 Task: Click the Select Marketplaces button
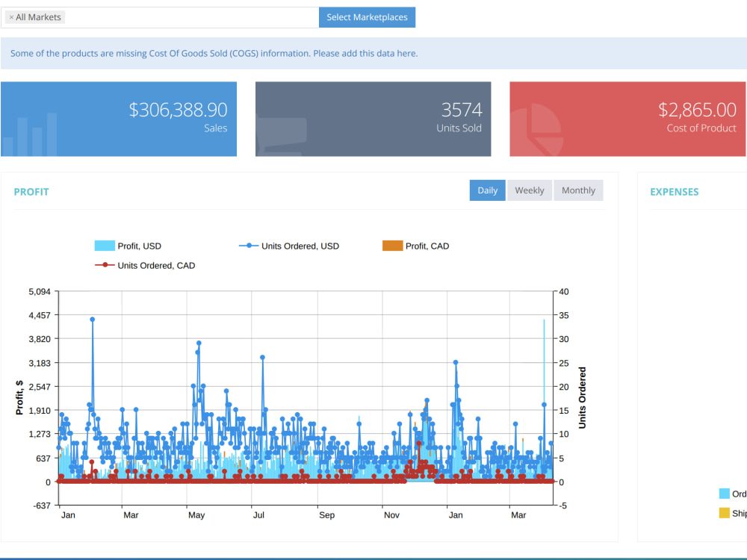pyautogui.click(x=367, y=17)
